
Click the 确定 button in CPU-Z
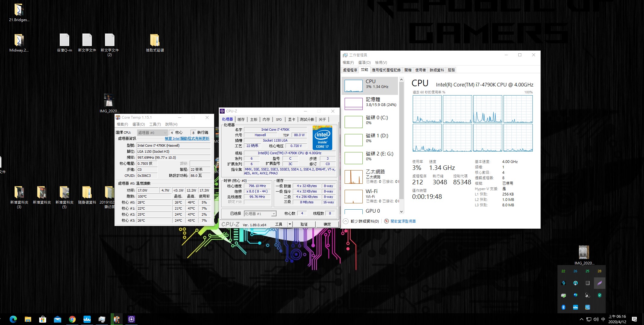(x=327, y=224)
